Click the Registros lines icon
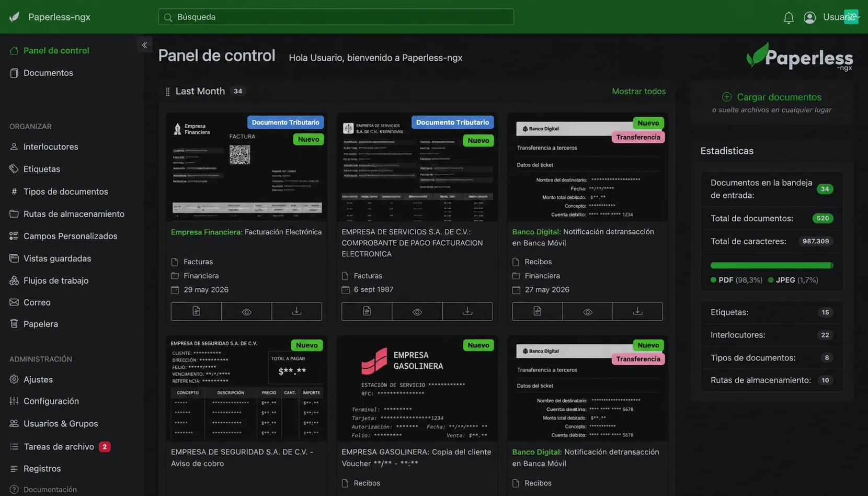Image resolution: width=868 pixels, height=496 pixels. point(14,469)
